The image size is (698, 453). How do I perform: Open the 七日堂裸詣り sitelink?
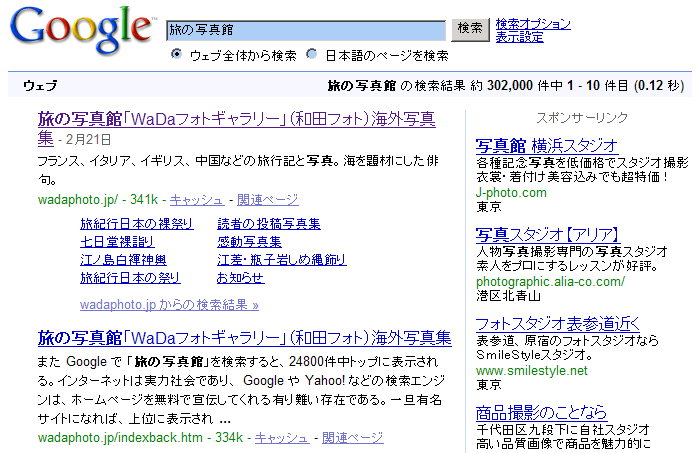click(117, 242)
